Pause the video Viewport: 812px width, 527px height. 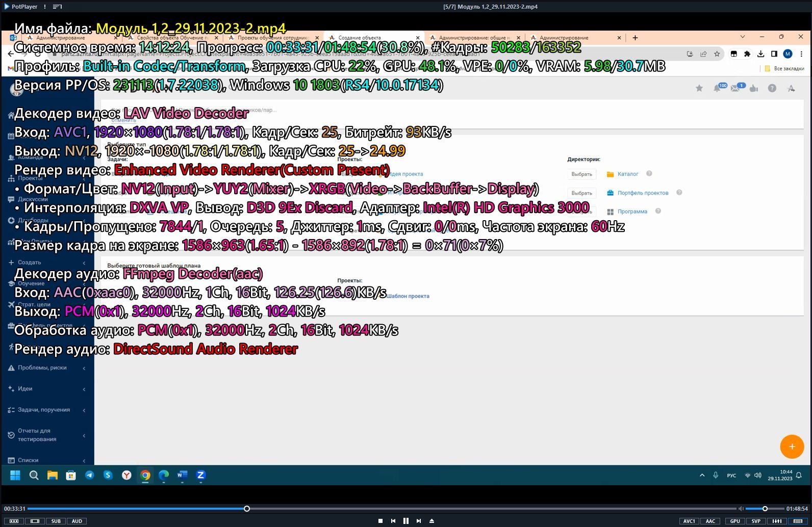tap(406, 521)
